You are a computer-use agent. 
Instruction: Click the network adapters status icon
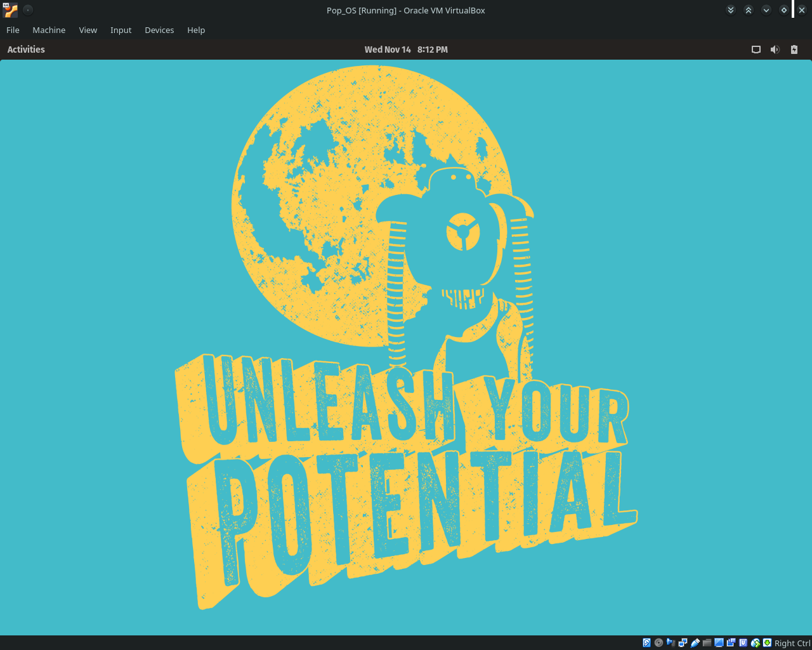coord(683,642)
